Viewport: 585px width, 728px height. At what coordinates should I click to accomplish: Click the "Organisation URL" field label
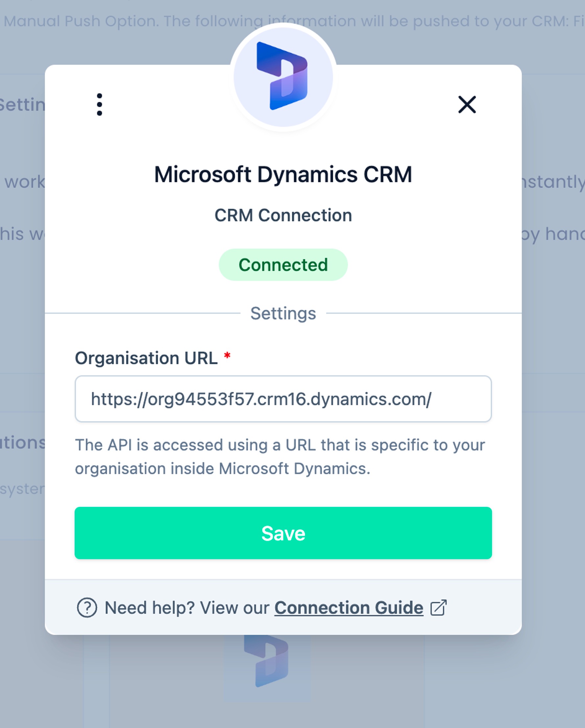(x=146, y=358)
